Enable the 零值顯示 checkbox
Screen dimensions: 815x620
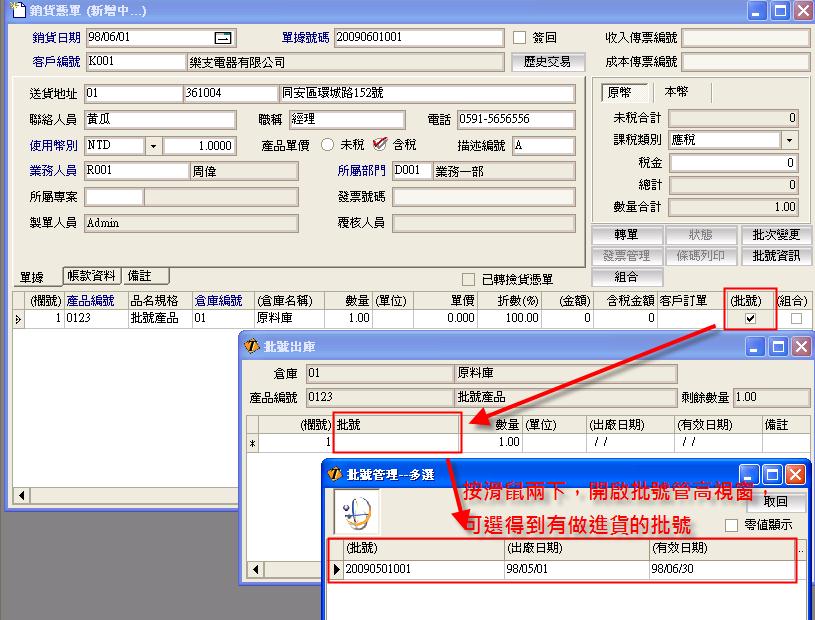(x=731, y=525)
